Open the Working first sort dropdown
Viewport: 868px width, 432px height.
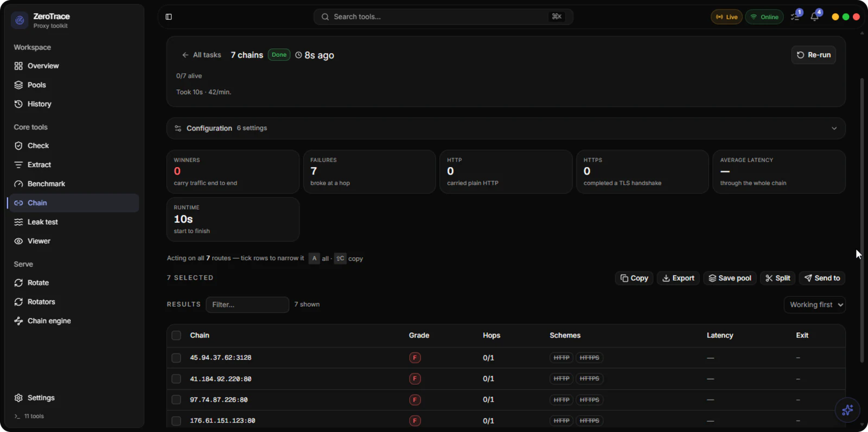(x=814, y=305)
